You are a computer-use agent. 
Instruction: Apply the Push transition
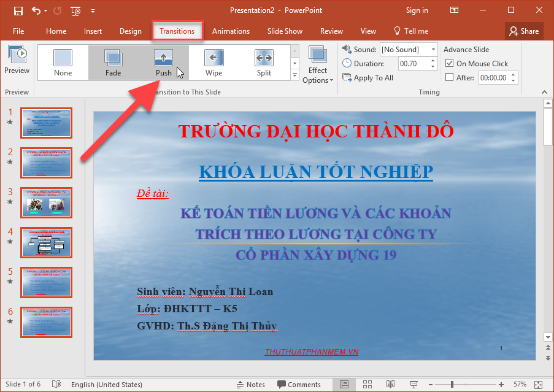point(163,61)
